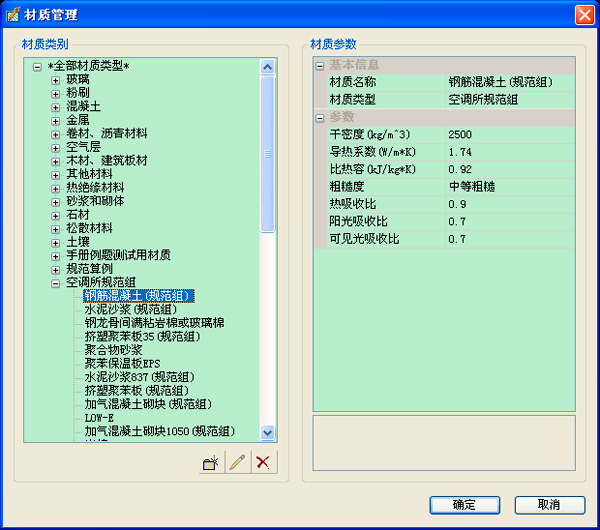
Task: Click the pencil edit material icon
Action: pos(237,461)
